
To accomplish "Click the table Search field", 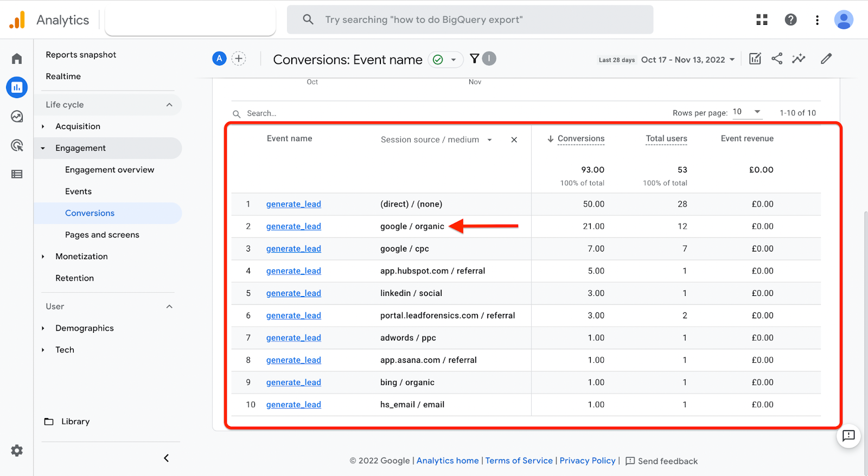I will pyautogui.click(x=261, y=113).
